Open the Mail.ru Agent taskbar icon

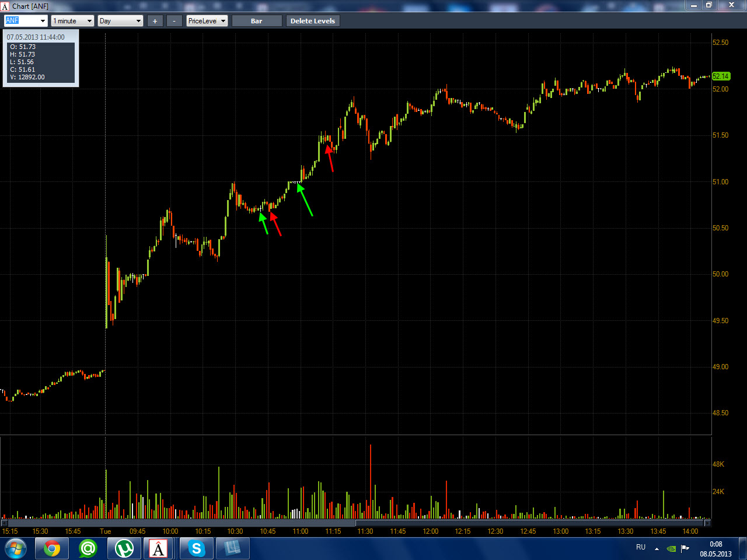(x=88, y=548)
